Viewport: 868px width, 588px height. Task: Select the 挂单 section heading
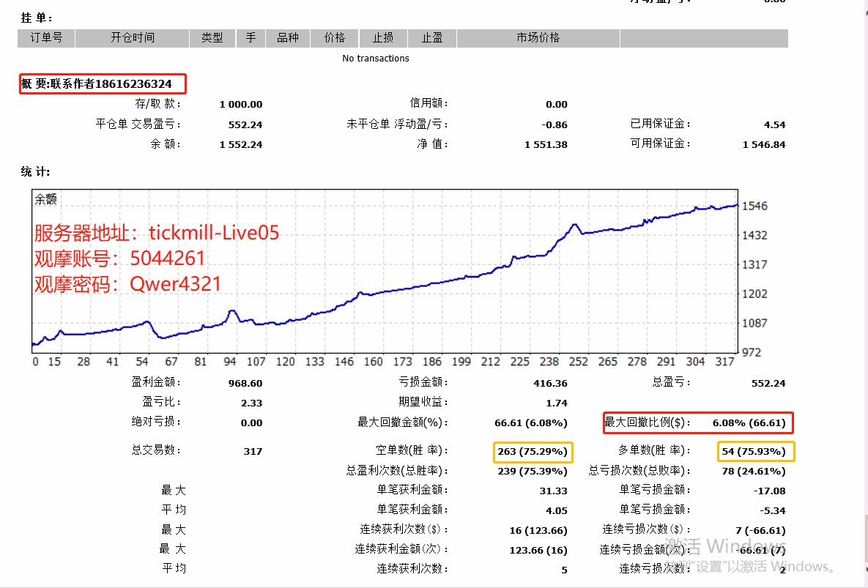(x=37, y=18)
